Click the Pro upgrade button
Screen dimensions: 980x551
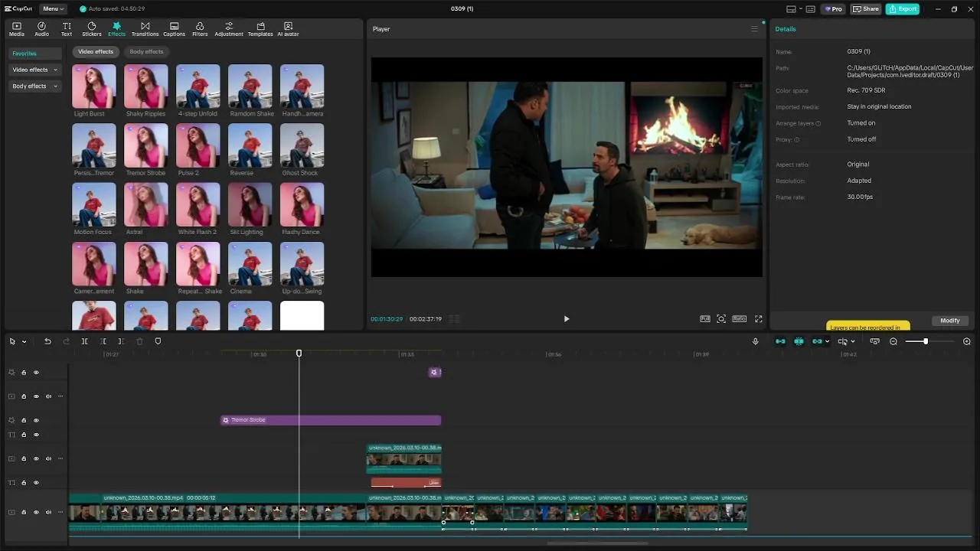pyautogui.click(x=833, y=9)
